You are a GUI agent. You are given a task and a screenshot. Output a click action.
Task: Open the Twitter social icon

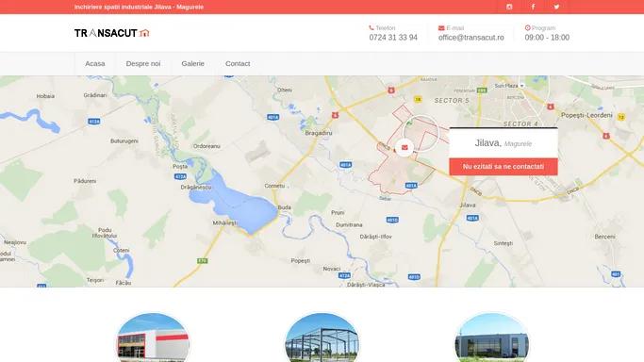tap(556, 7)
